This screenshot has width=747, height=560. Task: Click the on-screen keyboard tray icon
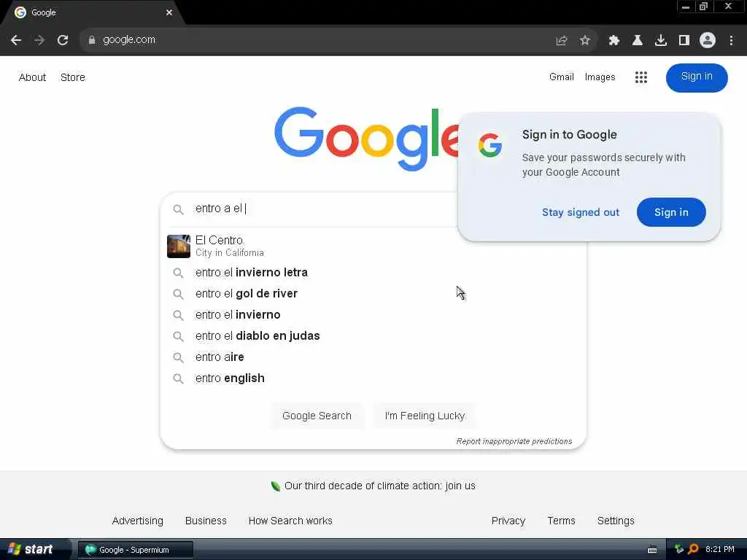coord(653,550)
